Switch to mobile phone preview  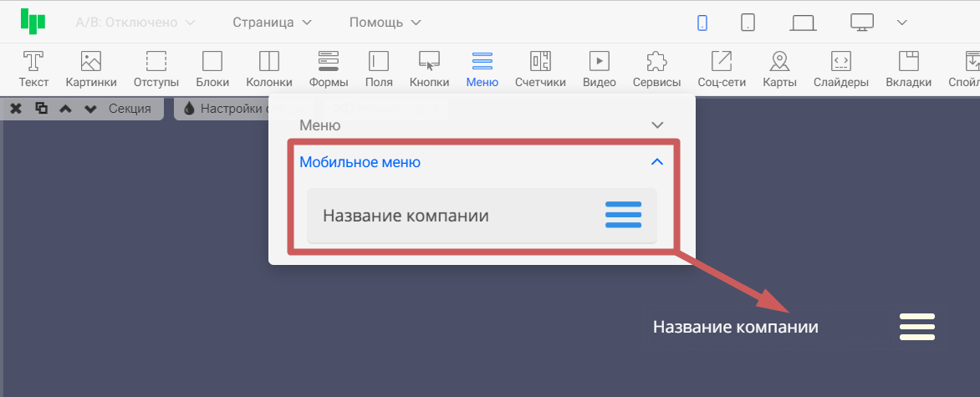[x=702, y=23]
